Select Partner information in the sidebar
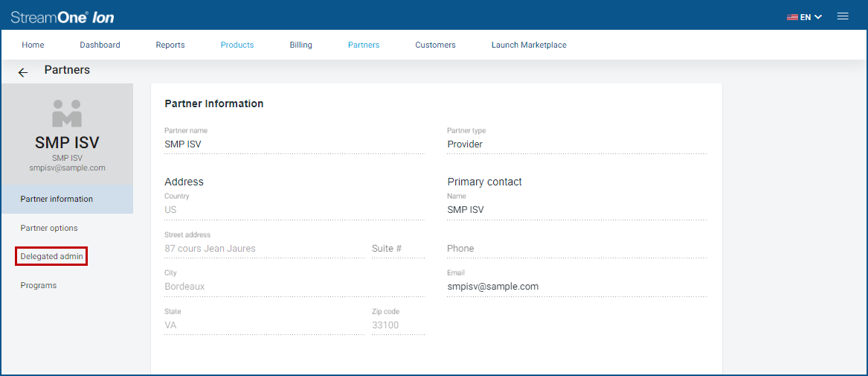This screenshot has height=376, width=868. [x=67, y=199]
